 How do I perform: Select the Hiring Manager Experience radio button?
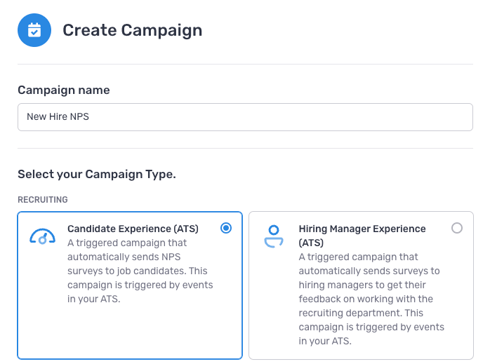pos(457,228)
